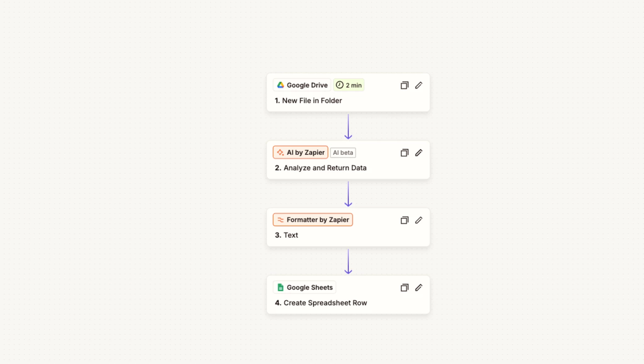
Task: Open step 2 Analyze and Return Data
Action: tap(325, 168)
